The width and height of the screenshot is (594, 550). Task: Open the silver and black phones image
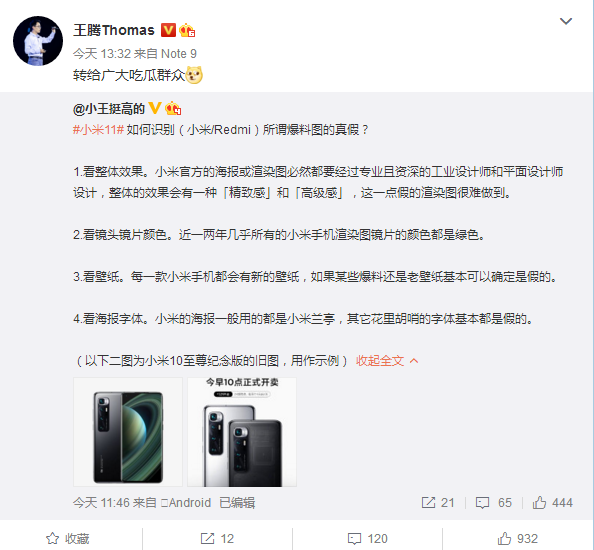pyautogui.click(x=242, y=432)
